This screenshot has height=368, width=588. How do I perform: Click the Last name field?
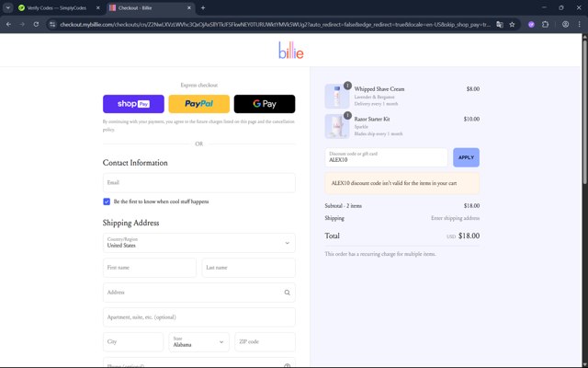click(248, 268)
